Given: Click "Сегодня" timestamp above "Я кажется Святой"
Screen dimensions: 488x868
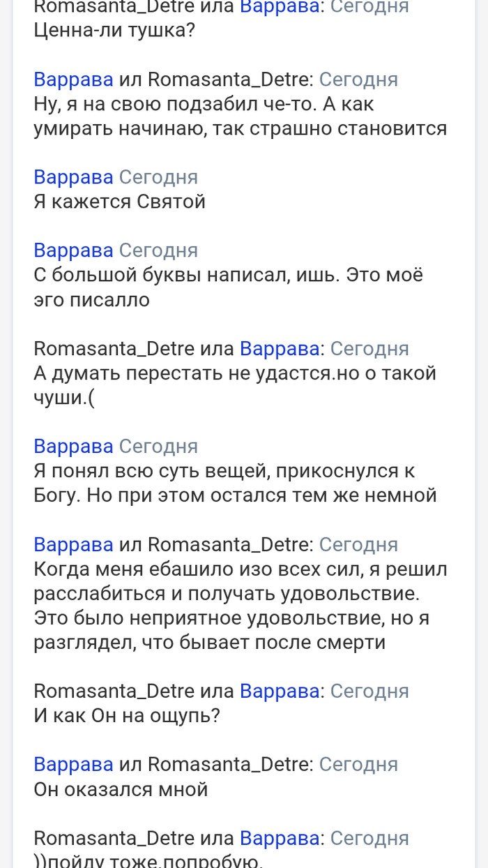Looking at the screenshot, I should coord(158,177).
